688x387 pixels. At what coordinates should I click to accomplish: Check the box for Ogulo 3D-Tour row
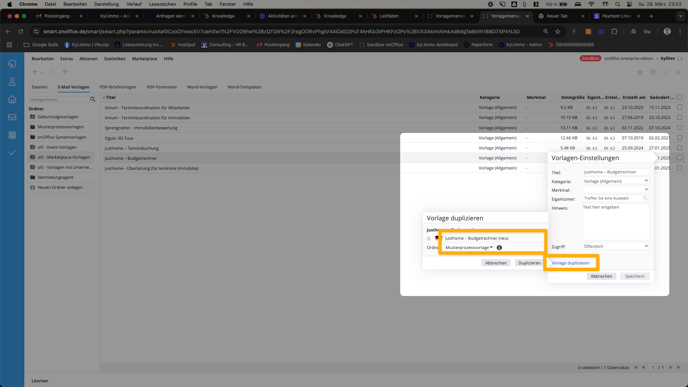(679, 138)
